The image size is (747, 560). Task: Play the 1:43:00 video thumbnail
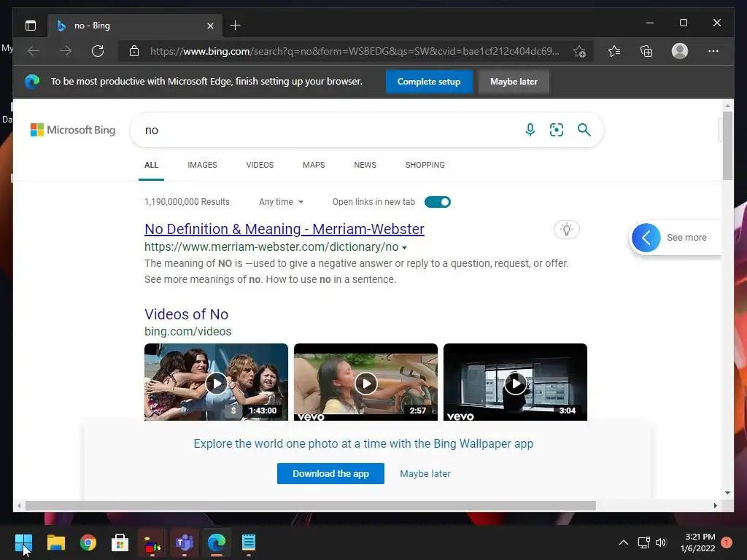coord(216,382)
